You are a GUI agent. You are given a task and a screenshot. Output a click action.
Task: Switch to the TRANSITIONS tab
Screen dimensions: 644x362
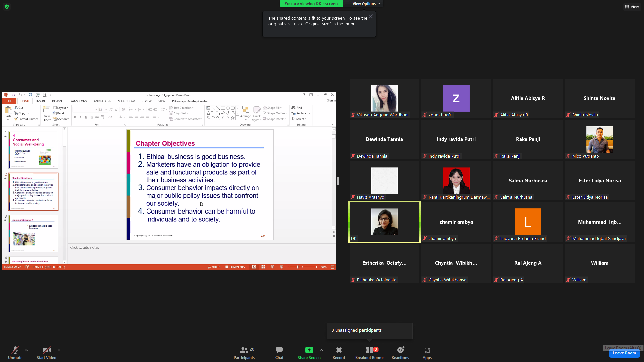pyautogui.click(x=78, y=101)
